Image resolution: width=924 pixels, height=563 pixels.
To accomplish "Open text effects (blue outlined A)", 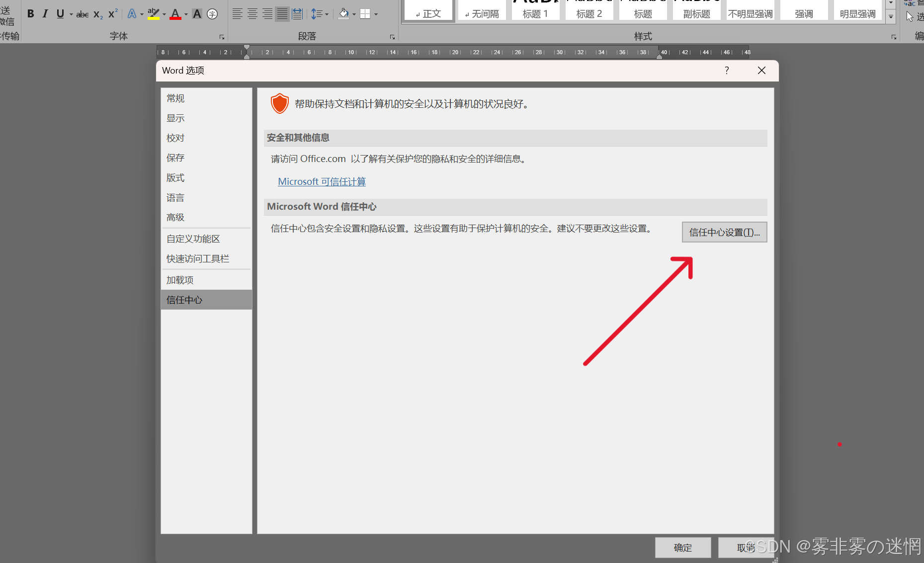I will coord(132,14).
